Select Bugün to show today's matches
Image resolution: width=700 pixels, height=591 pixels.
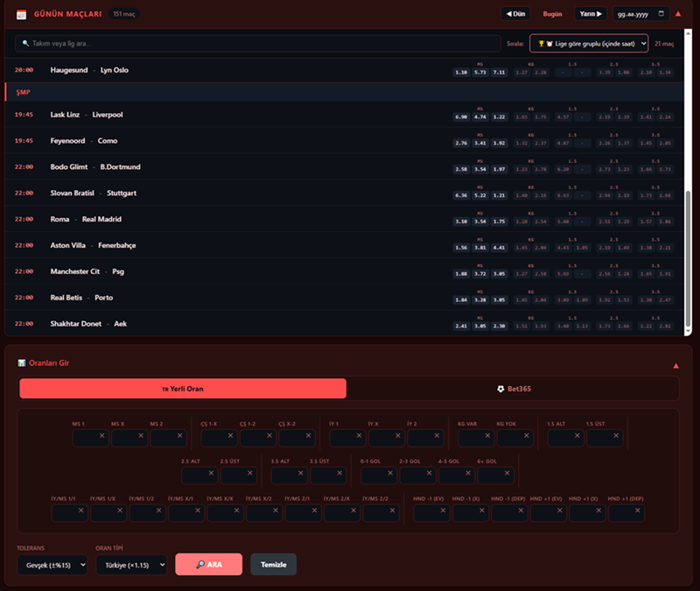(552, 14)
